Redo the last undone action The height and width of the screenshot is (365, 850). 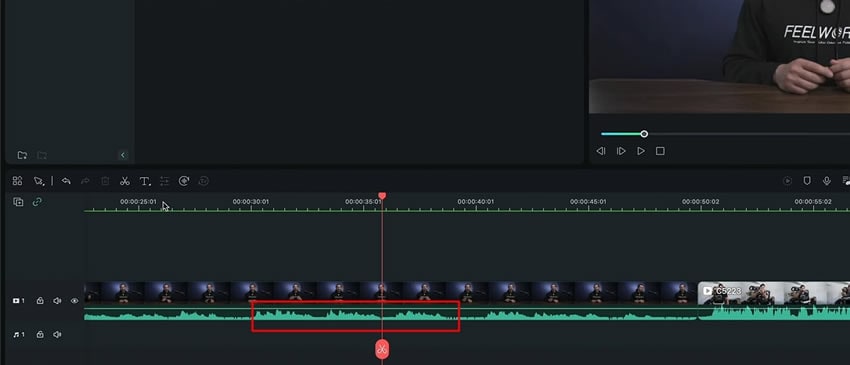(x=85, y=181)
